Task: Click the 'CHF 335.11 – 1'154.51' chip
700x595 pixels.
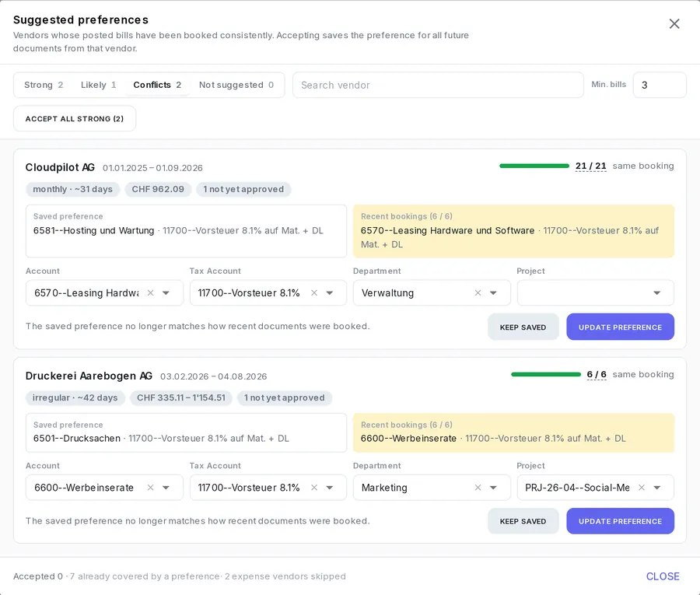Action: (x=181, y=397)
